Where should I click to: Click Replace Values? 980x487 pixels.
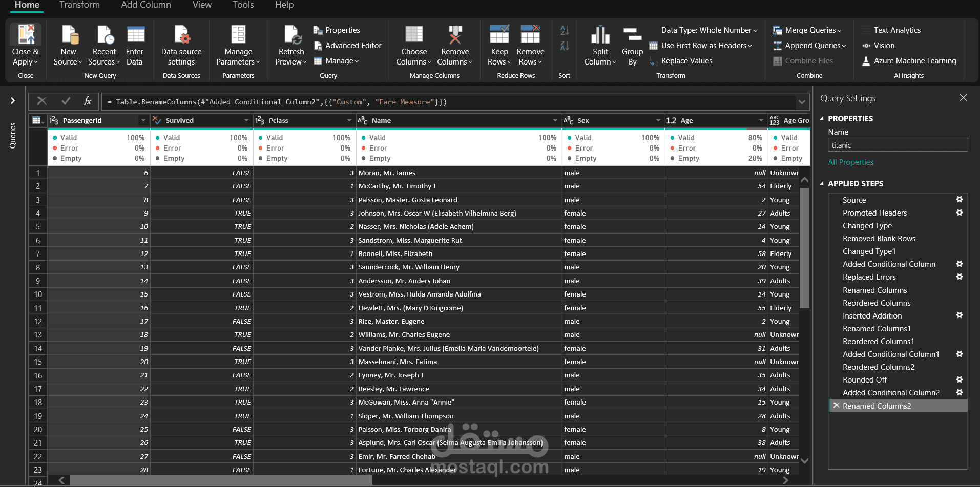(x=681, y=61)
